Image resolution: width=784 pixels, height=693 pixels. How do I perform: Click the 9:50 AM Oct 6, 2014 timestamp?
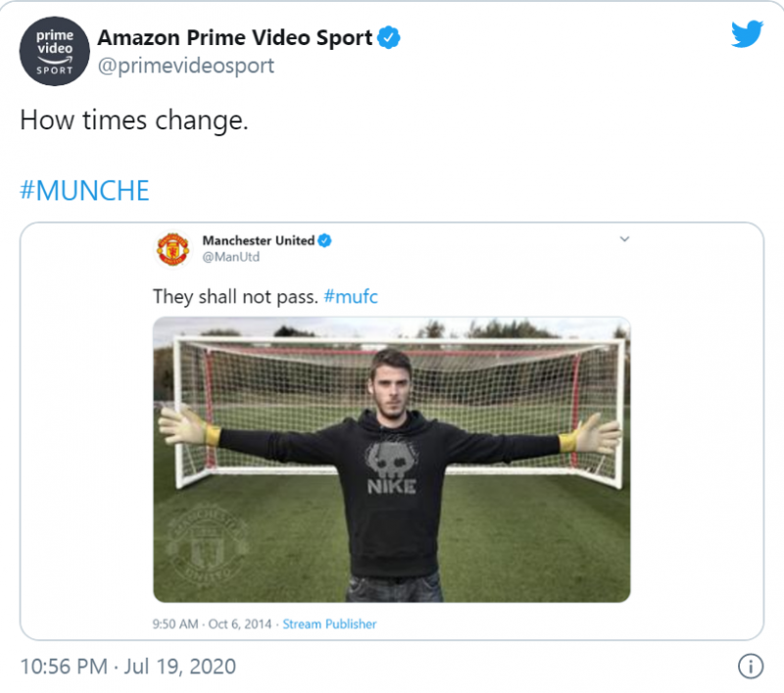(x=213, y=623)
